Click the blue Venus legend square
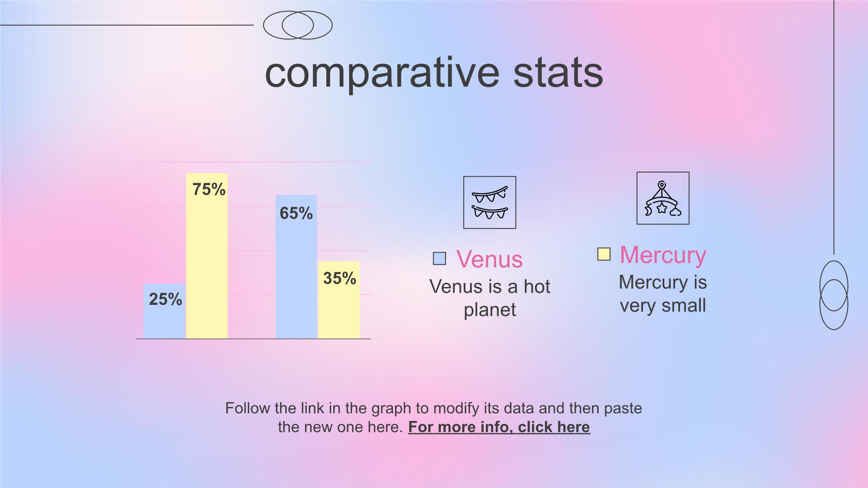The height and width of the screenshot is (488, 868). pyautogui.click(x=439, y=258)
